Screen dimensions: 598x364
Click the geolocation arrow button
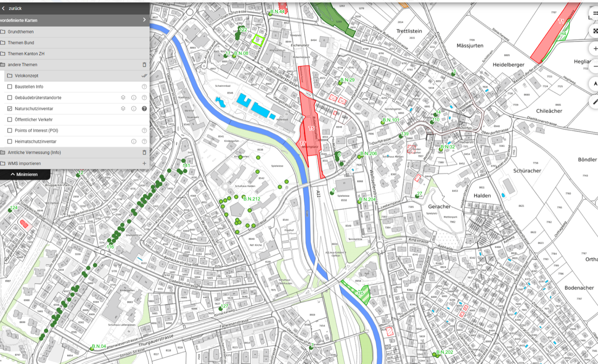point(594,84)
